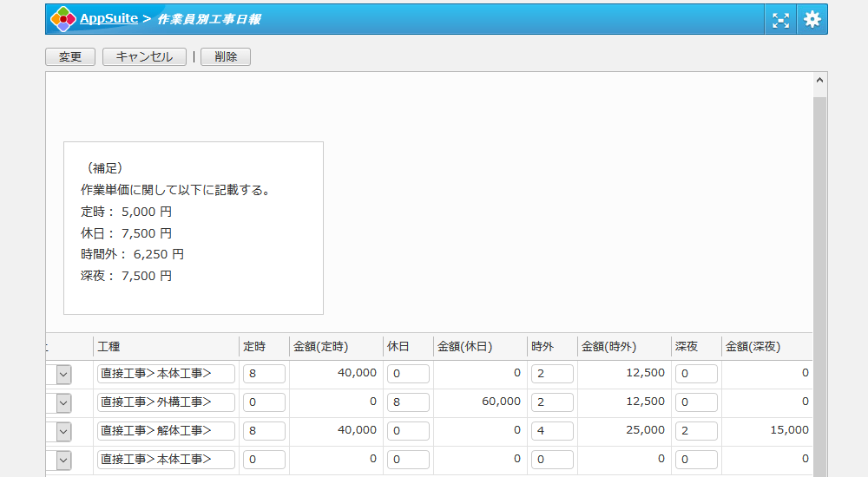Expand the dropdown in the first table row
The height and width of the screenshot is (477, 868).
tap(64, 374)
